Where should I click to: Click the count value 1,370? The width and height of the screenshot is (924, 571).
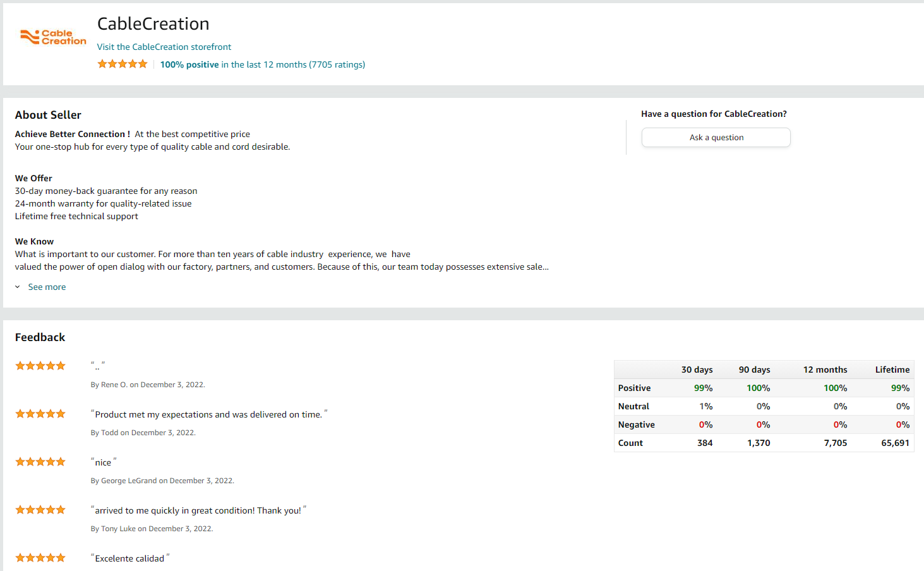point(759,443)
